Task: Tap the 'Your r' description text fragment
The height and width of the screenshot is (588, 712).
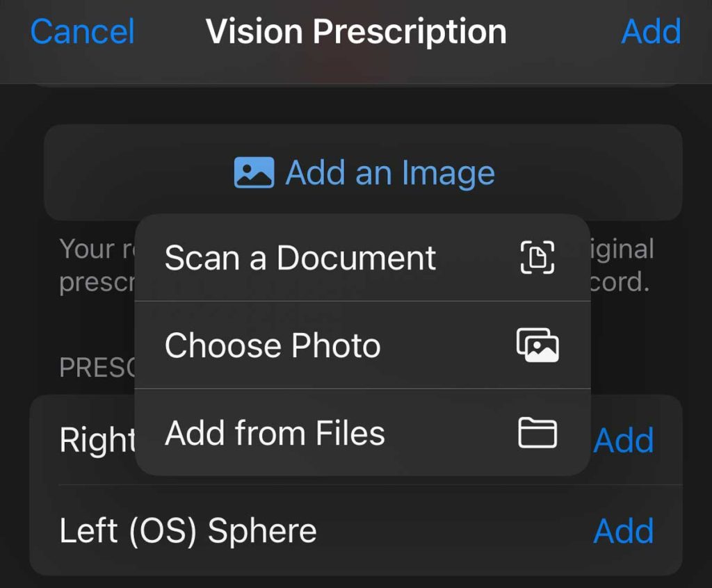Action: pos(96,249)
